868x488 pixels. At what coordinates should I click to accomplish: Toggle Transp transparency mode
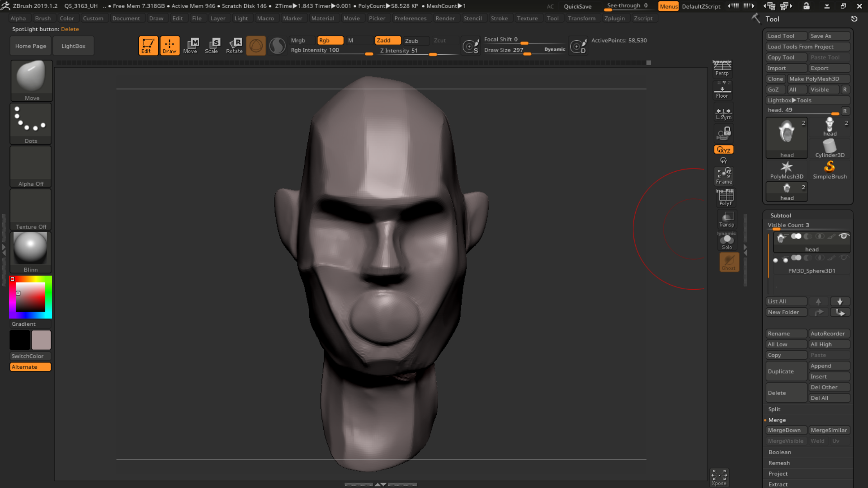726,219
